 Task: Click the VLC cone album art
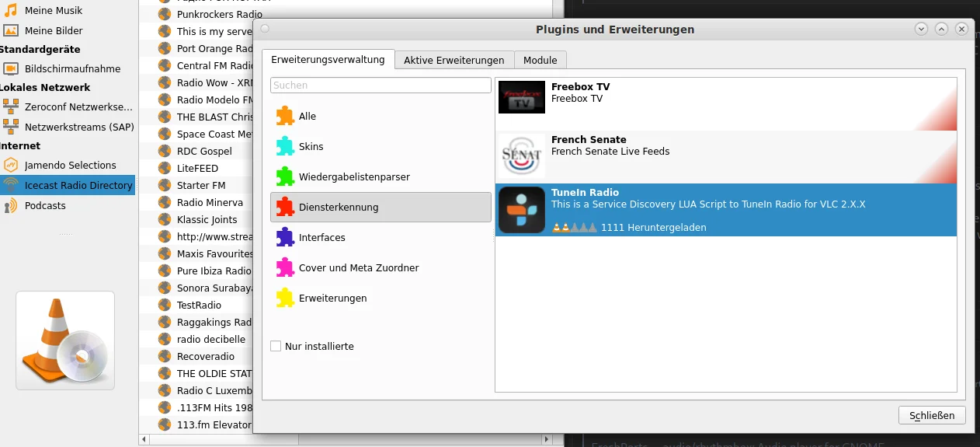coord(65,340)
